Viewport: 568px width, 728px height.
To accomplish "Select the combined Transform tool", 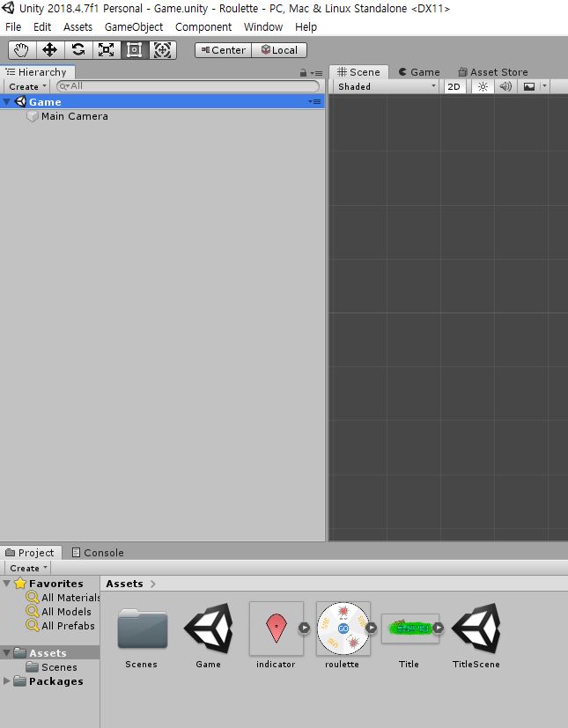I will (163, 49).
